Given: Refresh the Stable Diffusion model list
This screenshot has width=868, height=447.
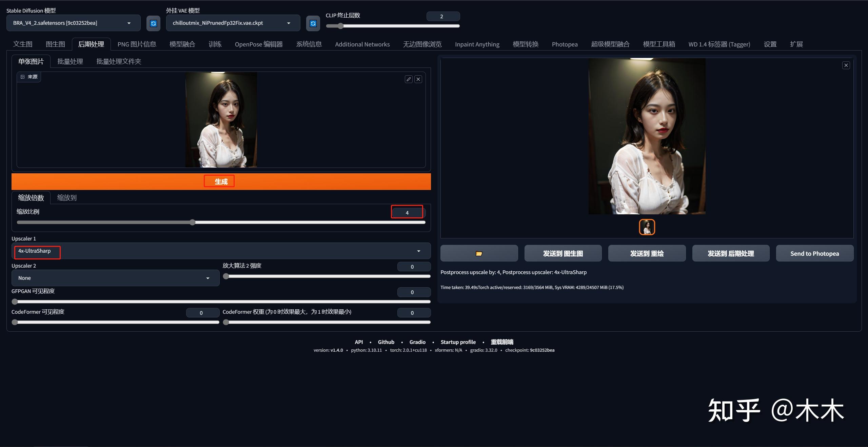Looking at the screenshot, I should (x=153, y=23).
